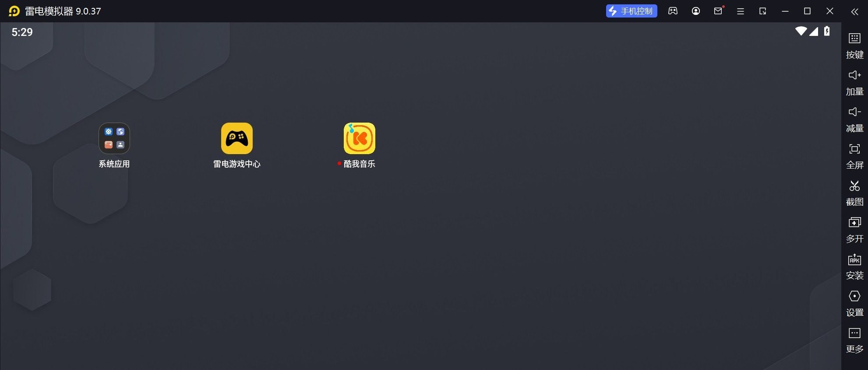The height and width of the screenshot is (370, 868).
Task: Open the 雷电游戏中心 game center app
Action: 236,139
